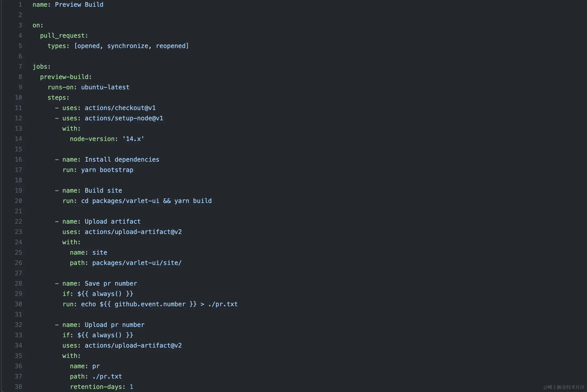Click 'Upload pr number' step name
The image size is (587, 392).
coord(114,325)
